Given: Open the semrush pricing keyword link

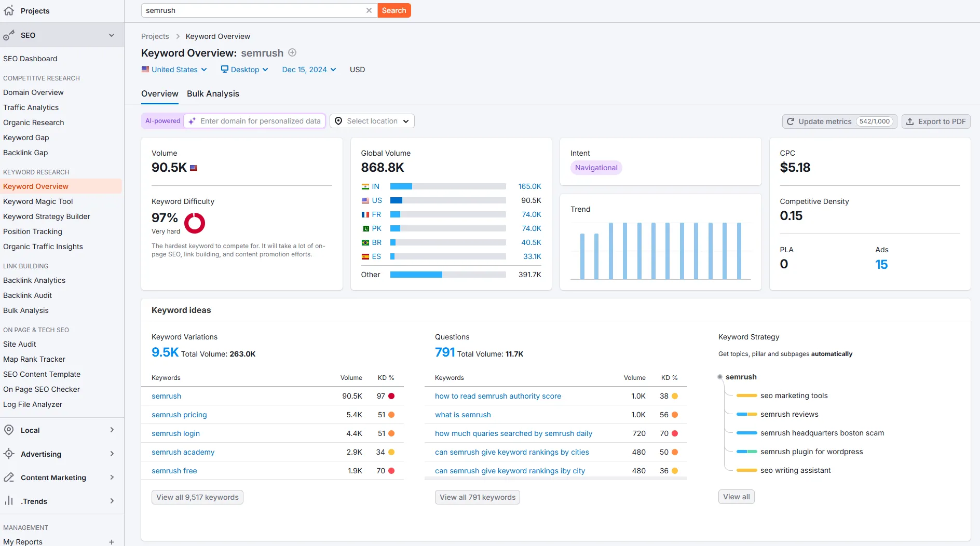Looking at the screenshot, I should pyautogui.click(x=179, y=415).
